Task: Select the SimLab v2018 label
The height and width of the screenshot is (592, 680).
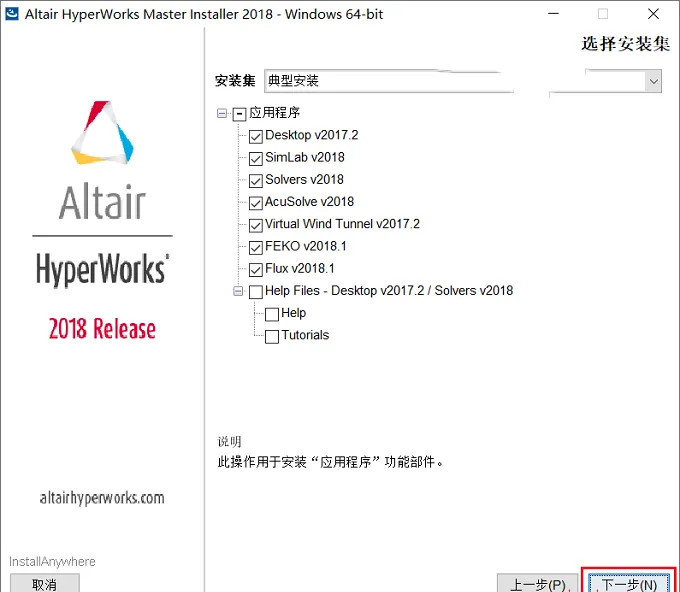Action: [305, 157]
